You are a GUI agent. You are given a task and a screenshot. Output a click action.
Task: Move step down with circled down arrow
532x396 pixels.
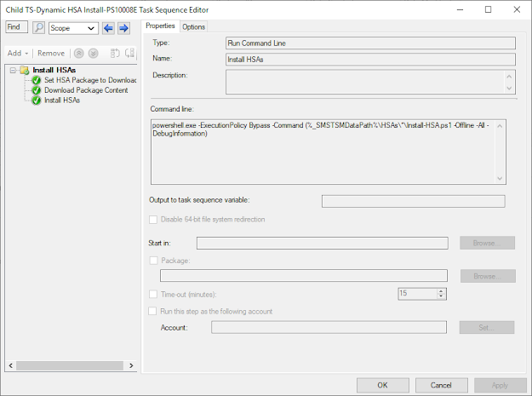pyautogui.click(x=94, y=54)
